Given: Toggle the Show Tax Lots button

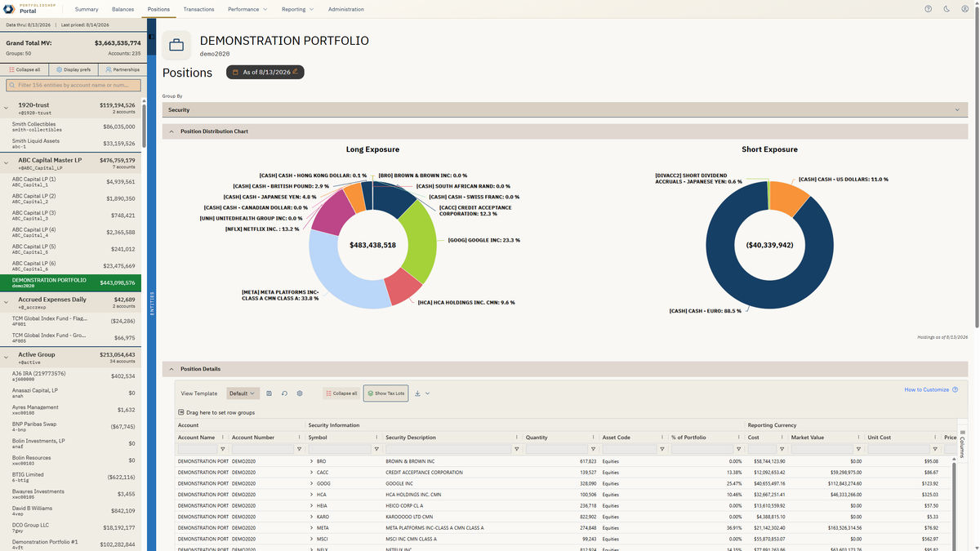Looking at the screenshot, I should [385, 393].
